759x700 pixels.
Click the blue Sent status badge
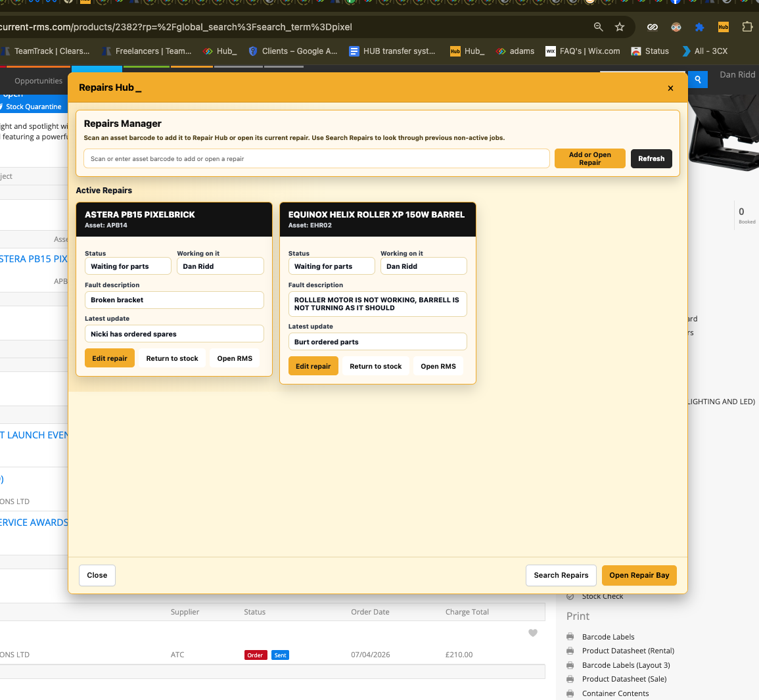click(x=280, y=655)
